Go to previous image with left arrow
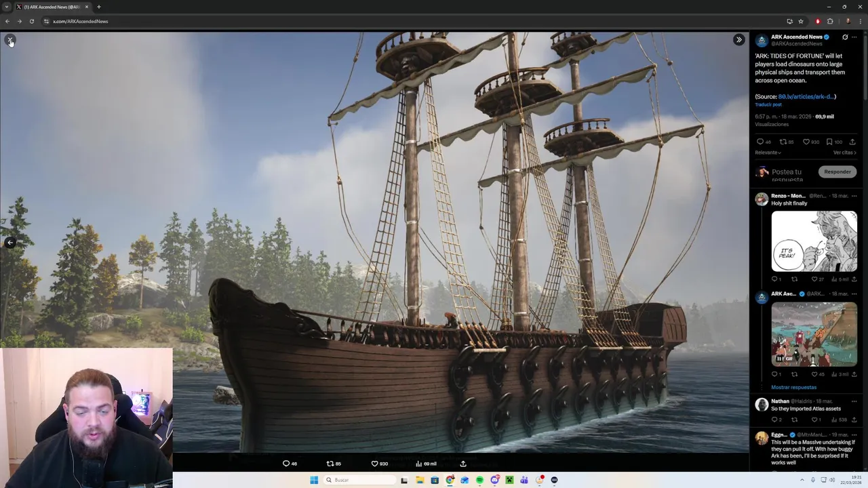 [10, 243]
